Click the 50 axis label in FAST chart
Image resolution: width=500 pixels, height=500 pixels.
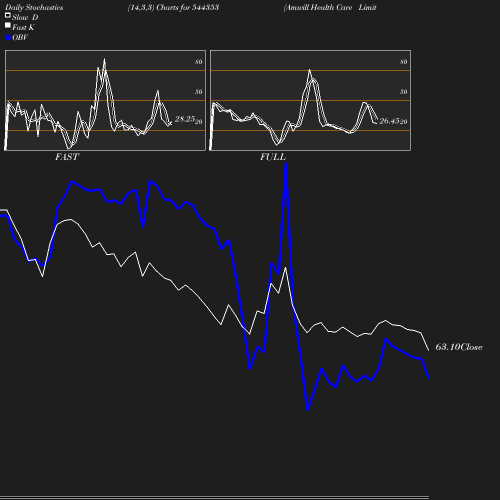(199, 92)
